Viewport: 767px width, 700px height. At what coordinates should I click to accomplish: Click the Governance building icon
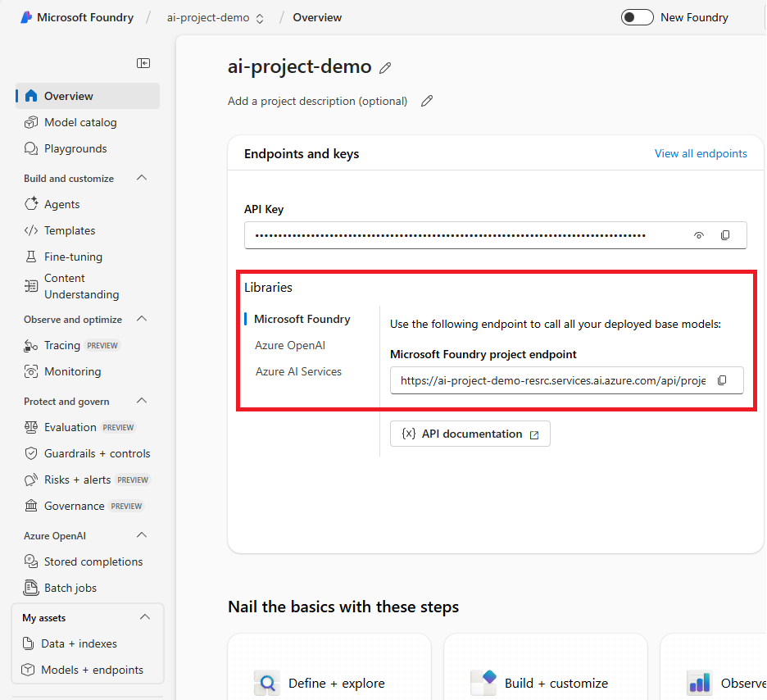pyautogui.click(x=31, y=506)
